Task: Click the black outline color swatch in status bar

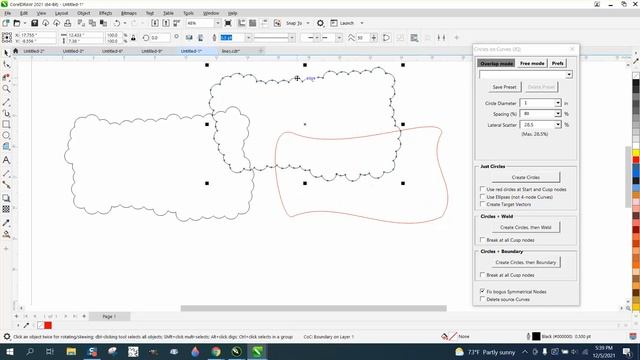Action: tap(536, 336)
